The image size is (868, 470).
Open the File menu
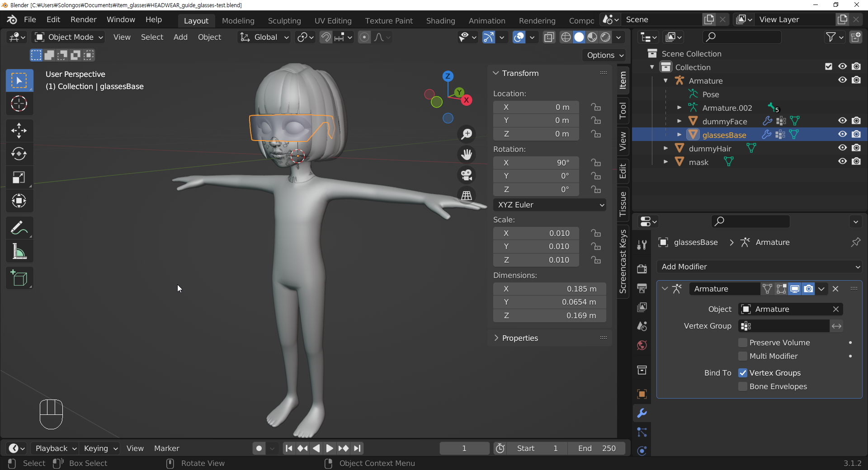(30, 19)
